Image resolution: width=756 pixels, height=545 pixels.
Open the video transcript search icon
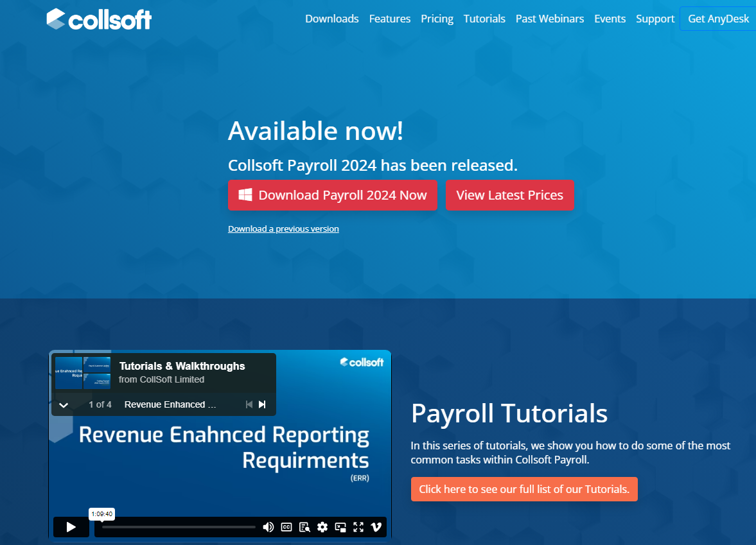click(304, 527)
